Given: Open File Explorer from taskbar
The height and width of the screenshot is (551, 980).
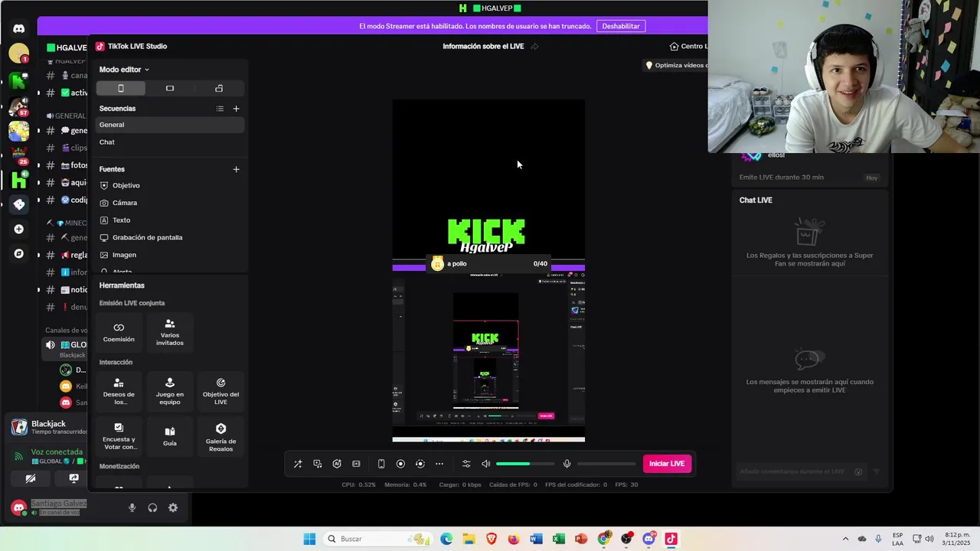Looking at the screenshot, I should [x=469, y=539].
